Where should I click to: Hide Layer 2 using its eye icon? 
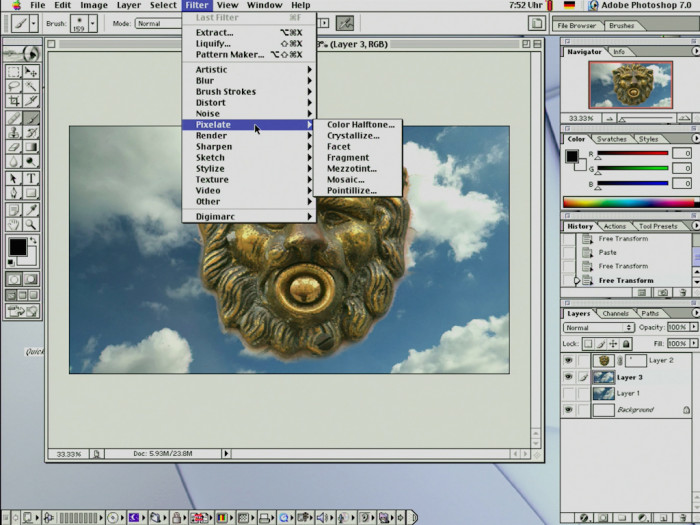(x=568, y=360)
